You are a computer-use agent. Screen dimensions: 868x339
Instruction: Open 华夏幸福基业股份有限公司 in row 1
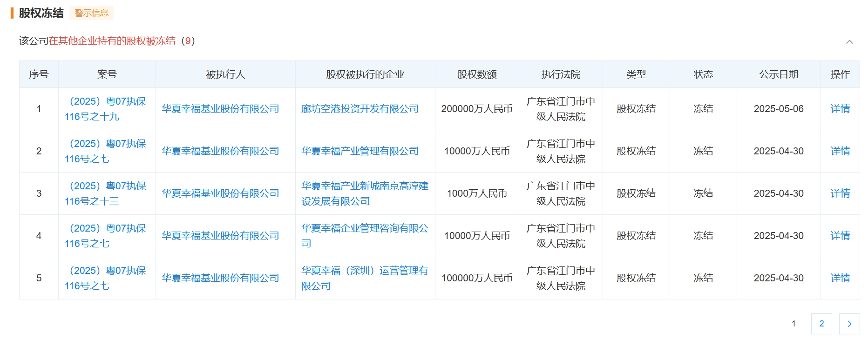[220, 109]
